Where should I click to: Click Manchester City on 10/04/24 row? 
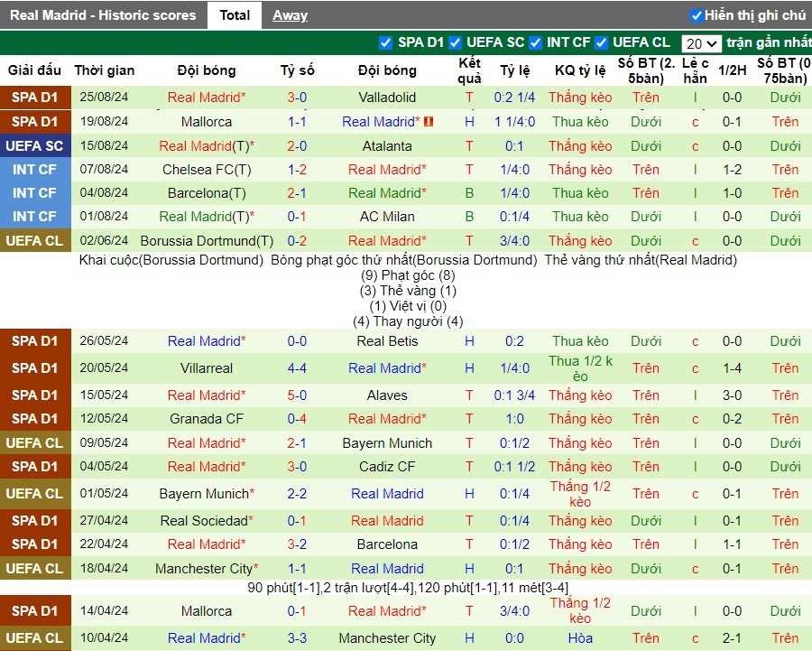tap(387, 638)
